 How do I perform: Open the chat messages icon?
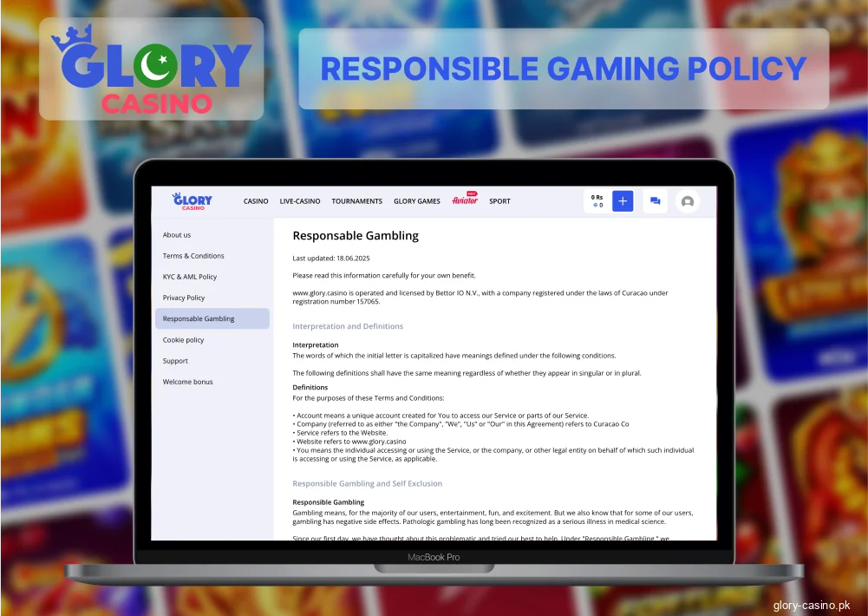tap(655, 201)
